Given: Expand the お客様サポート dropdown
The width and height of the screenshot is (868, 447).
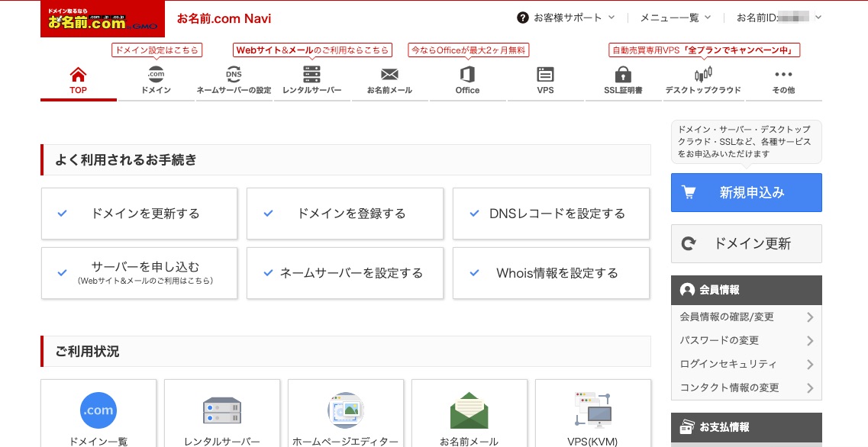Looking at the screenshot, I should (574, 18).
